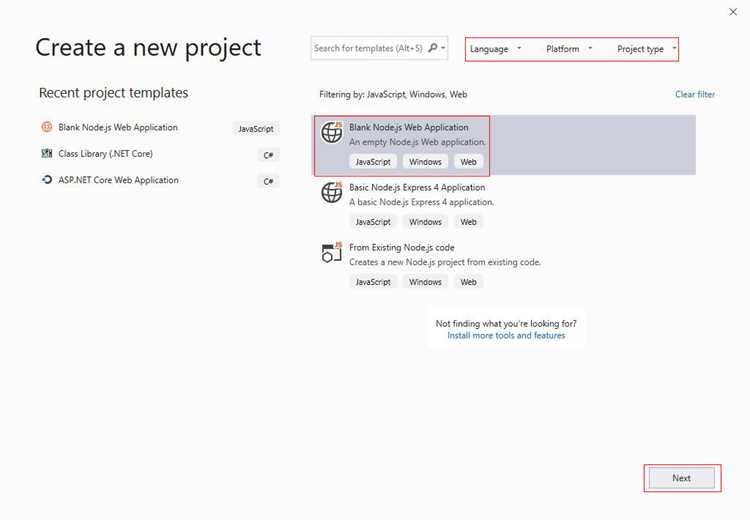This screenshot has height=520, width=750.
Task: Open the Language filter dropdown
Action: 496,49
